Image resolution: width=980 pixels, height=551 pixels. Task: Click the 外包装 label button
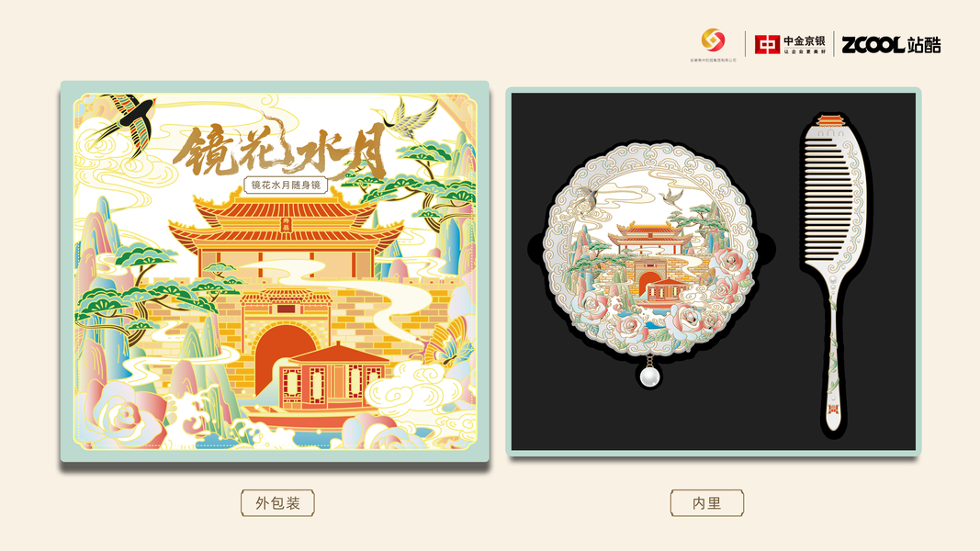pyautogui.click(x=277, y=503)
